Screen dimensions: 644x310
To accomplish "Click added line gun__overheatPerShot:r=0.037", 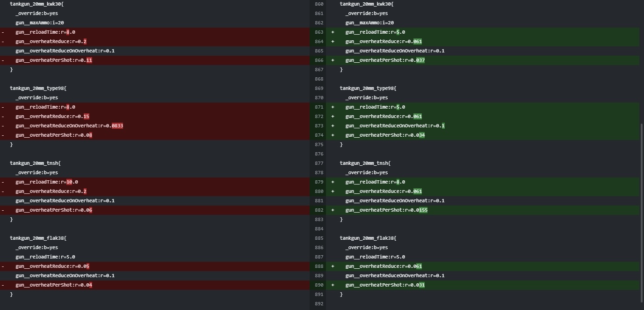I will [385, 60].
